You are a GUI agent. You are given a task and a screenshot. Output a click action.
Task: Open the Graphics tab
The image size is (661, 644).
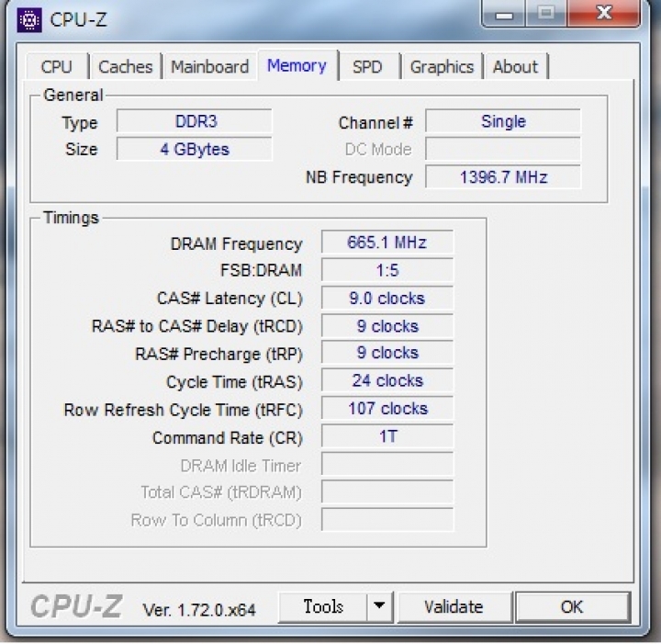point(442,67)
